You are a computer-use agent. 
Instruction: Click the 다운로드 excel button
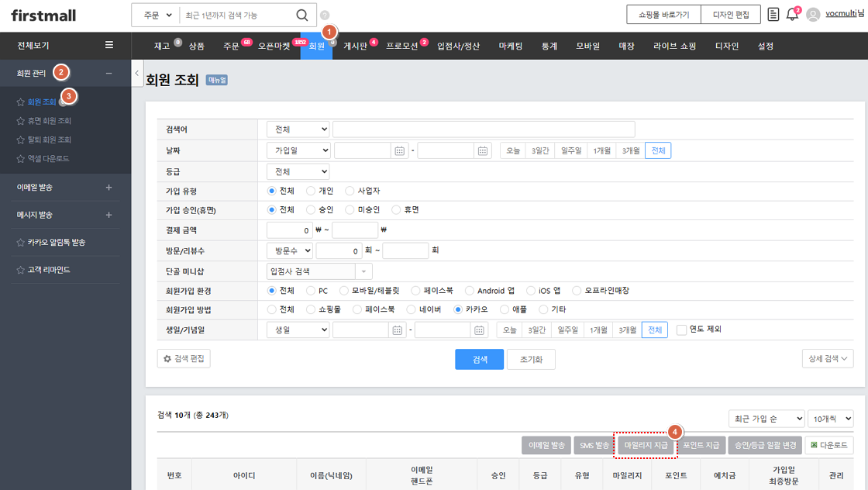tap(828, 445)
